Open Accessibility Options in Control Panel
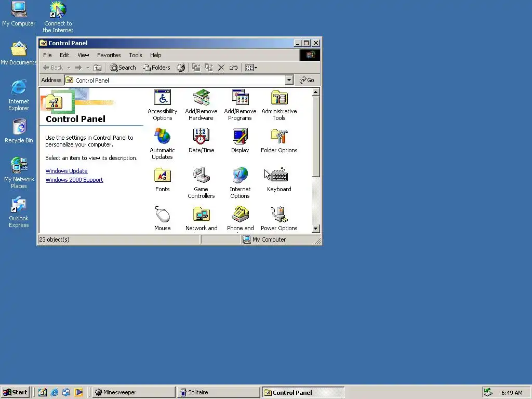This screenshot has height=399, width=532. [x=163, y=105]
